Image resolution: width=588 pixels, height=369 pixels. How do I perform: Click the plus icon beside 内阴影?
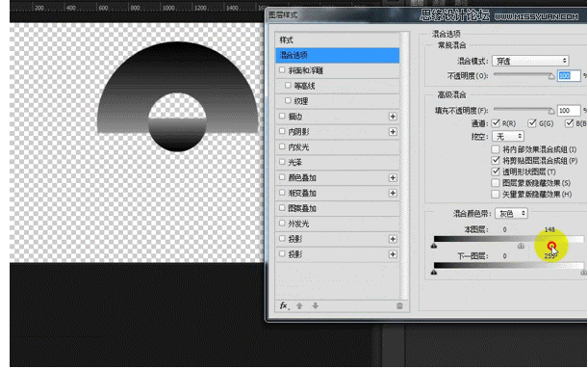click(393, 132)
